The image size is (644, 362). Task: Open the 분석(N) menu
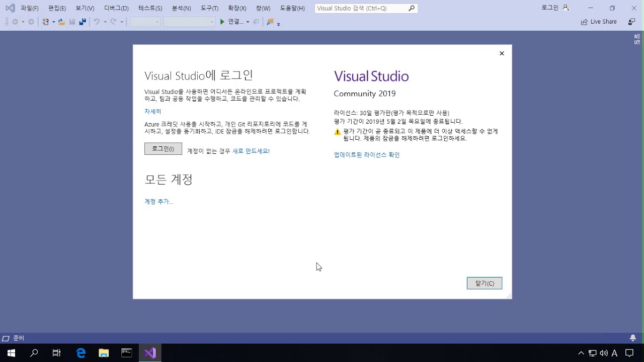click(x=181, y=8)
